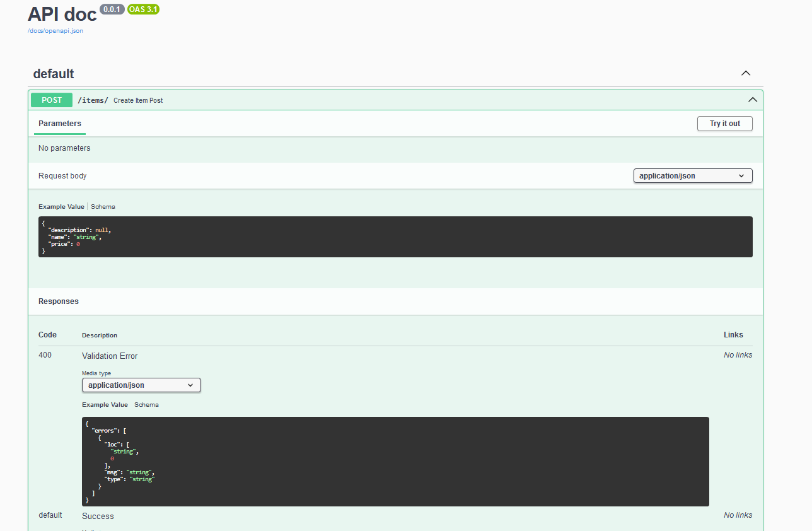The height and width of the screenshot is (531, 812).
Task: Open the request body content type dropdown
Action: tap(693, 176)
